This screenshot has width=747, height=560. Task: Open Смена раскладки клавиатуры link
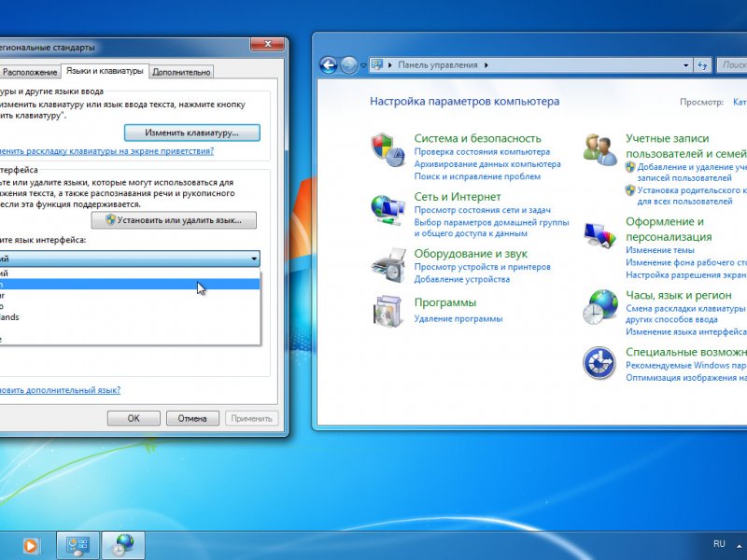point(686,314)
